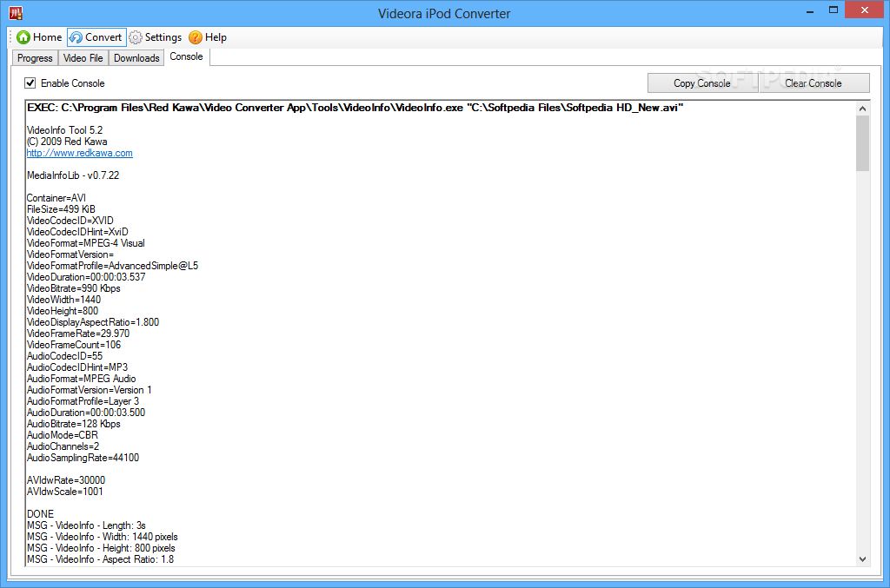Screen dimensions: 890x588
Task: Click the console vertical scrollbar thumb
Action: (x=863, y=143)
